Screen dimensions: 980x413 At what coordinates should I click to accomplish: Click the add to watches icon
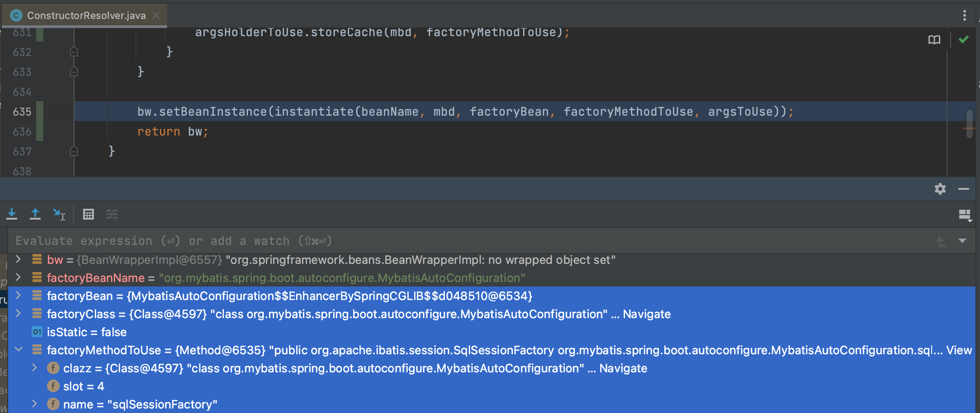[940, 241]
